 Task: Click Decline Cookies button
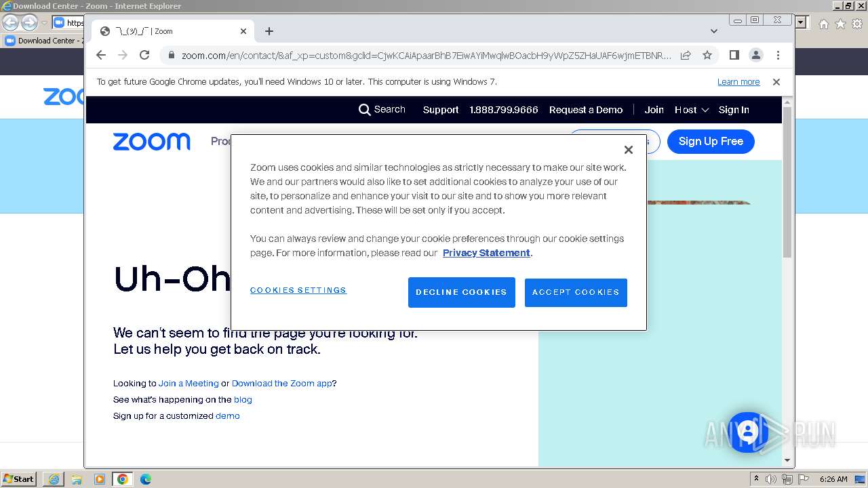point(461,292)
